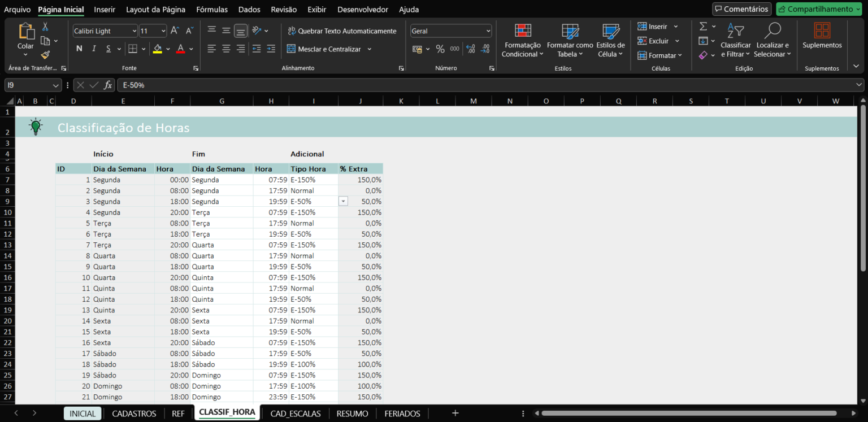Open the Suplementos panel
The height and width of the screenshot is (422, 868).
pos(822,40)
